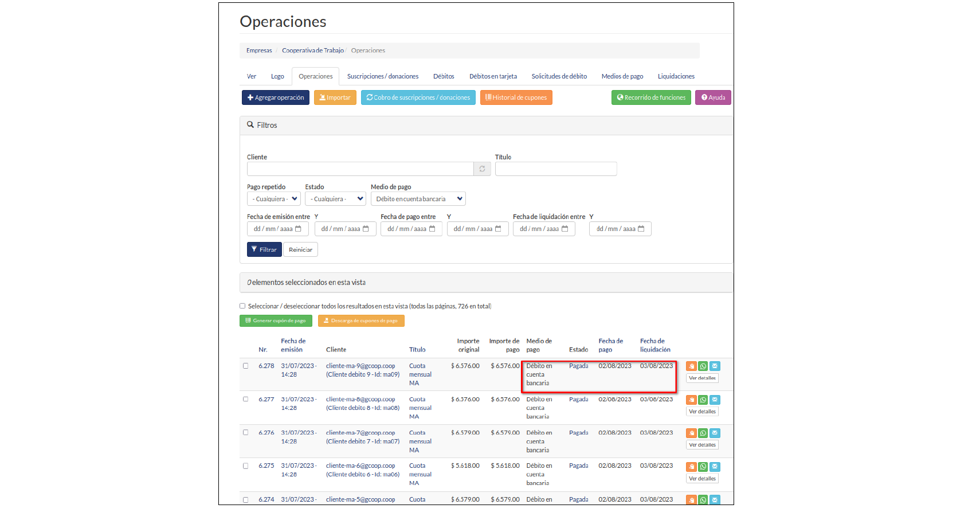Viewport: 980px width, 520px height.
Task: Send WhatsApp message for operation 6.275
Action: click(x=703, y=467)
